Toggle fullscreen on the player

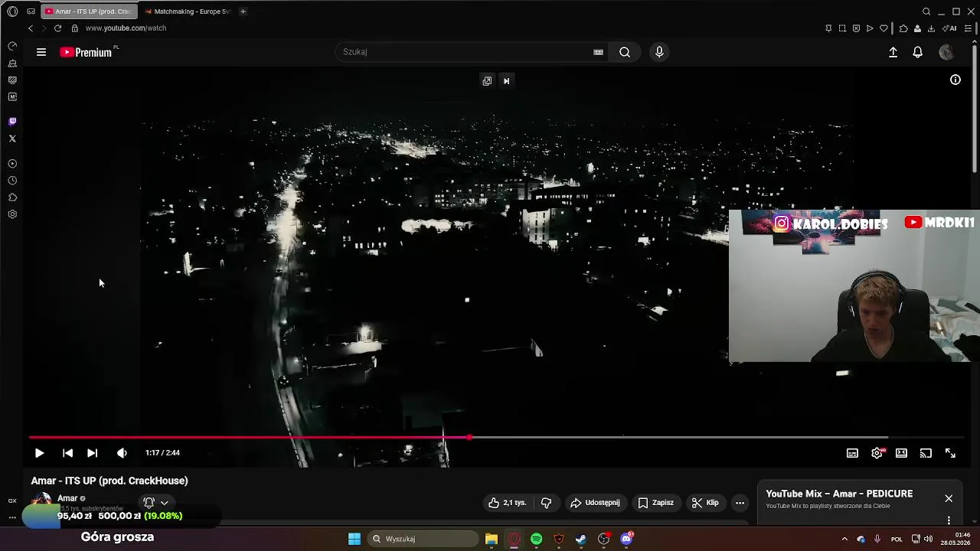(x=950, y=453)
